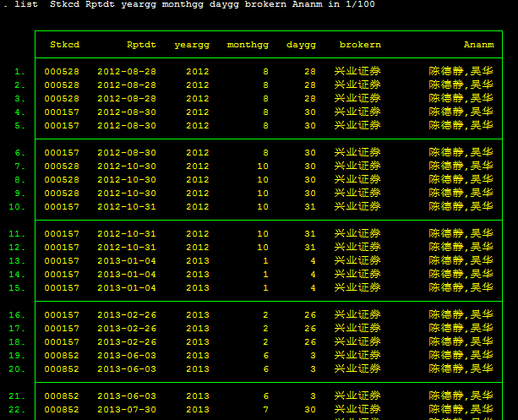The width and height of the screenshot is (518, 420).
Task: Select Stkcd 000528 in row 1
Action: coord(62,72)
